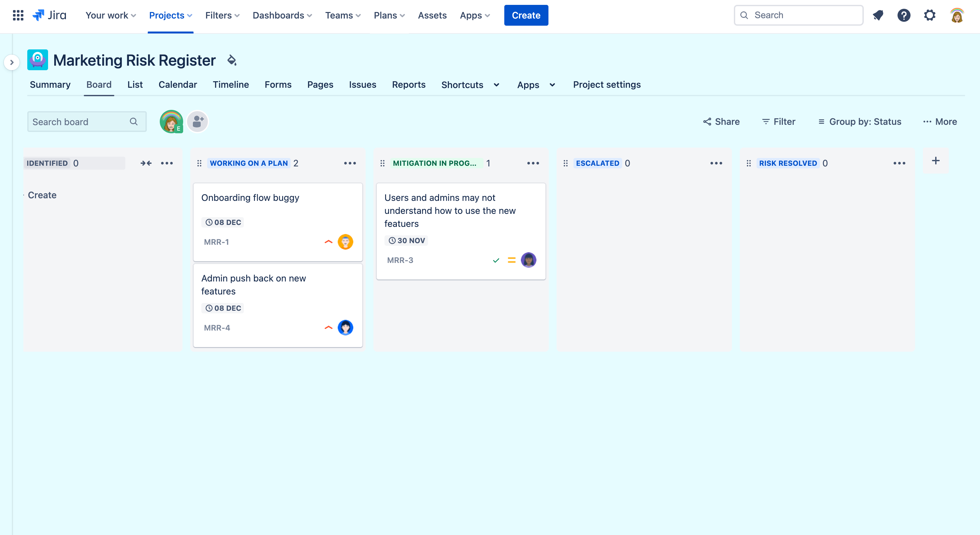
Task: Open Group by: Status dropdown
Action: pyautogui.click(x=860, y=122)
